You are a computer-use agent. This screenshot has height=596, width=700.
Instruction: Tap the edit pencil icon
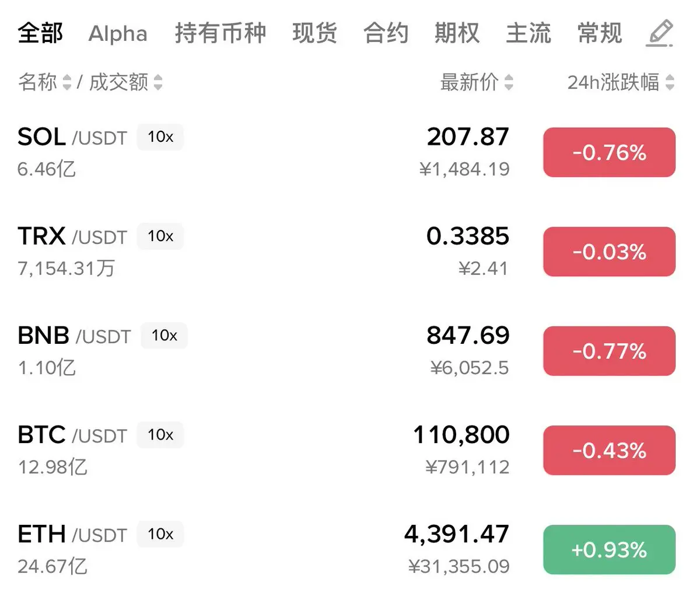pos(660,33)
